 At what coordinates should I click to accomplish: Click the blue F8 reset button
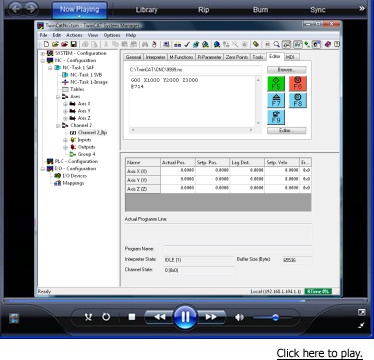click(298, 100)
